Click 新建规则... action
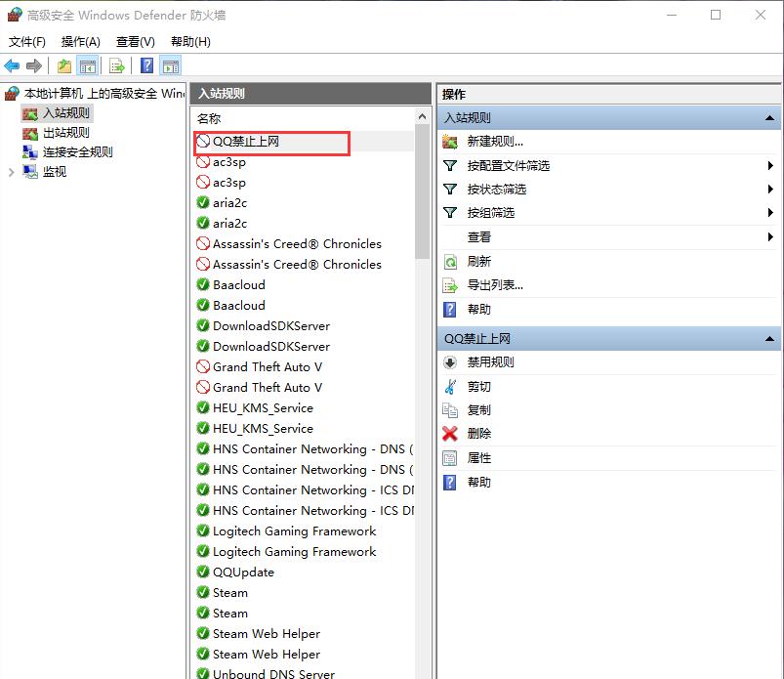Viewport: 784px width, 679px height. pyautogui.click(x=495, y=142)
